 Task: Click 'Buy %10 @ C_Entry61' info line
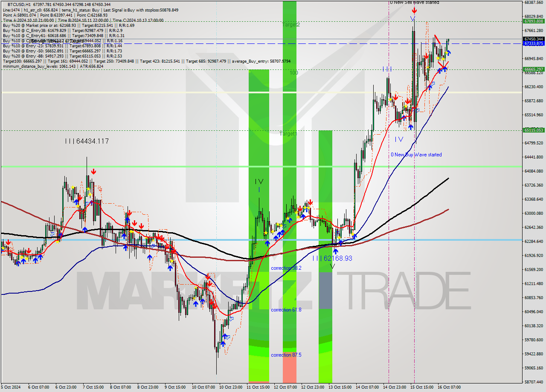(x=63, y=35)
